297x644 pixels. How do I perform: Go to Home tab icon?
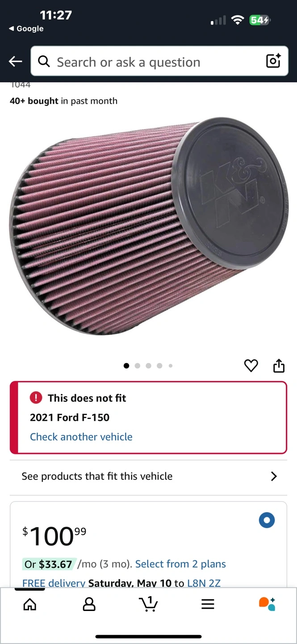click(x=30, y=605)
